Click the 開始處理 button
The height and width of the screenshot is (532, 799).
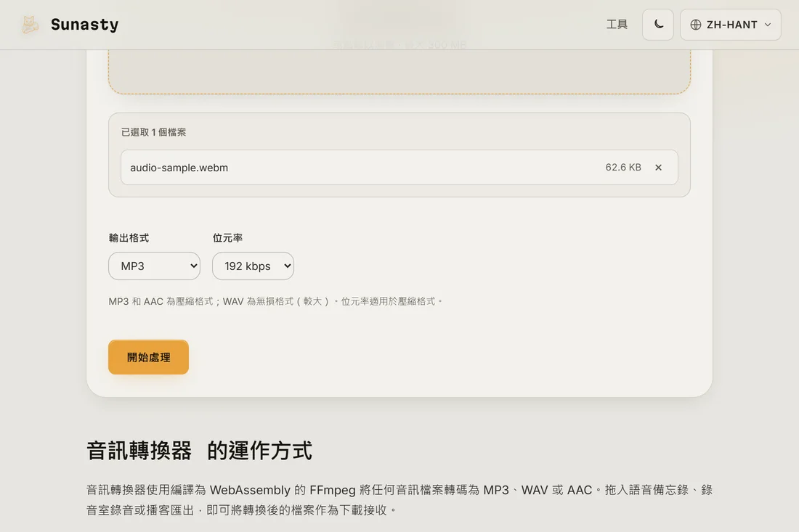[x=148, y=357]
